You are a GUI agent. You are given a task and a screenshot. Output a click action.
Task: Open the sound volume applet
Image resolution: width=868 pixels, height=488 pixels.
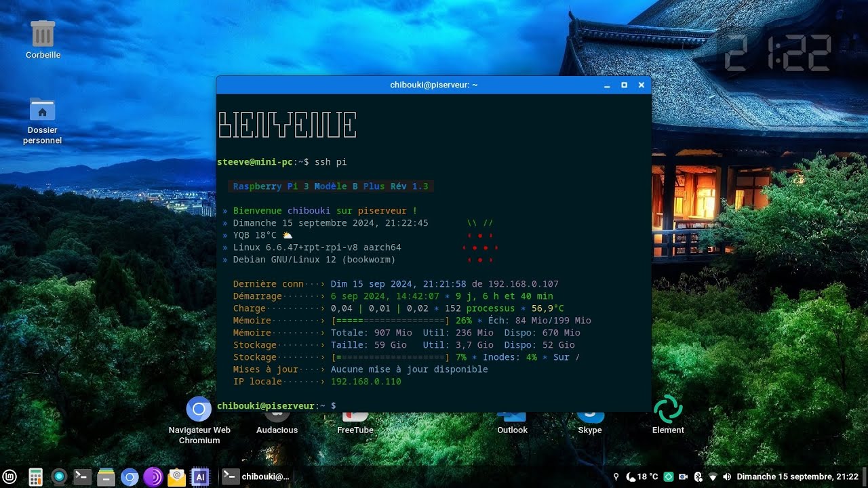coord(727,477)
